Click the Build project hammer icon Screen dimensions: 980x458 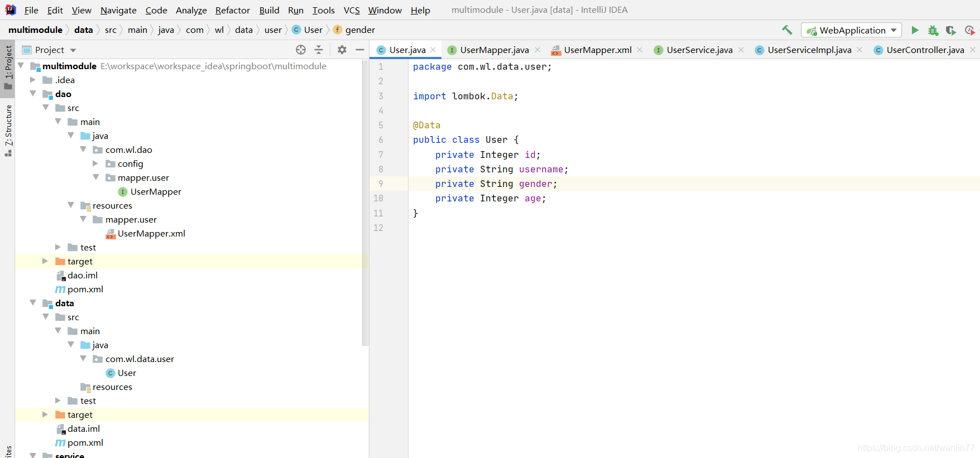click(x=787, y=30)
